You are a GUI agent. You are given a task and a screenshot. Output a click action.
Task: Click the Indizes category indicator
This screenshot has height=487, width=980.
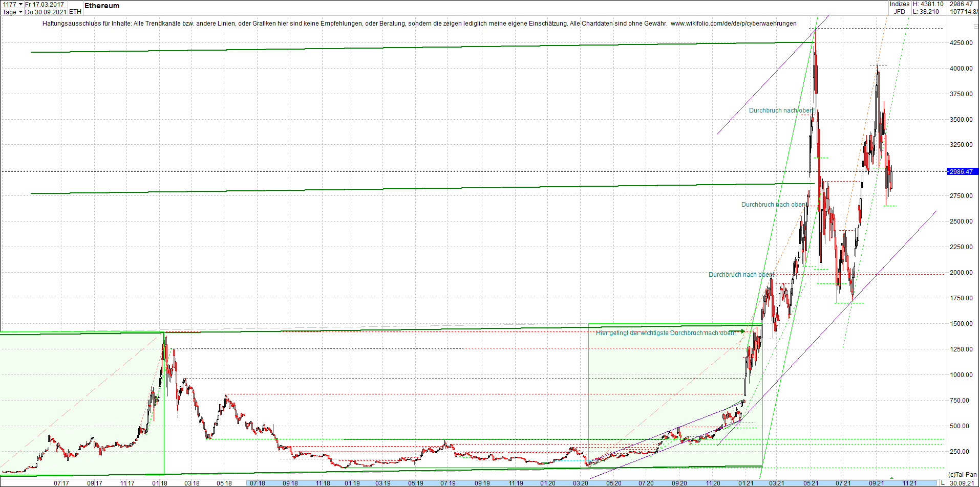(900, 4)
